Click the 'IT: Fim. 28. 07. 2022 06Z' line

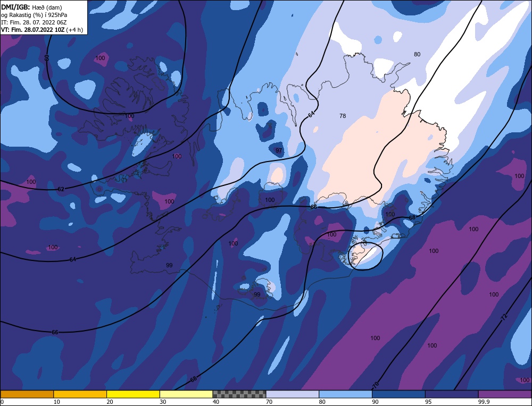tap(34, 22)
